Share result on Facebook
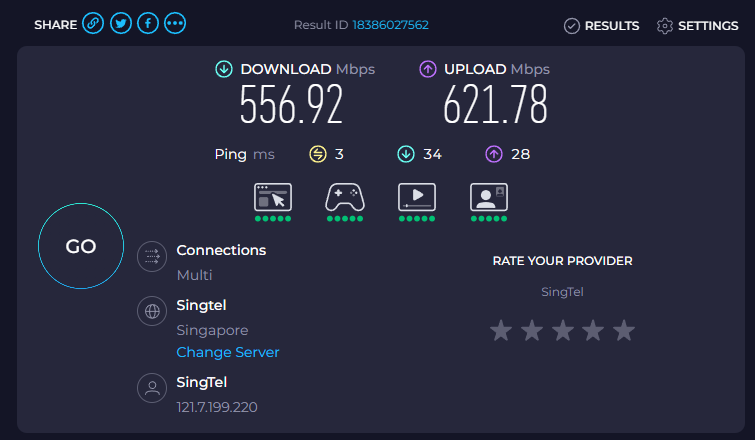Viewport: 755px width, 440px height. 147,24
